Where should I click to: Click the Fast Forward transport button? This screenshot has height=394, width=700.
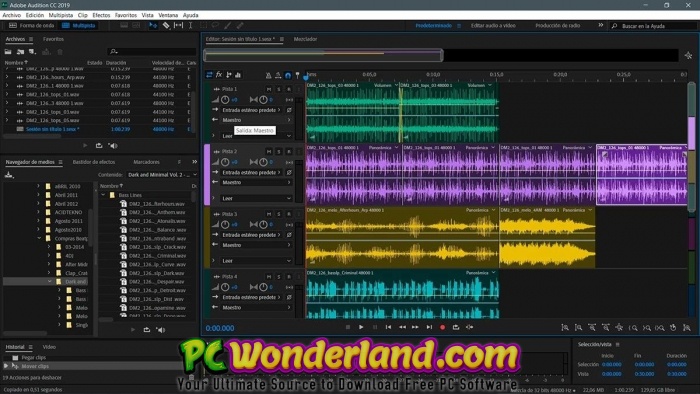415,327
